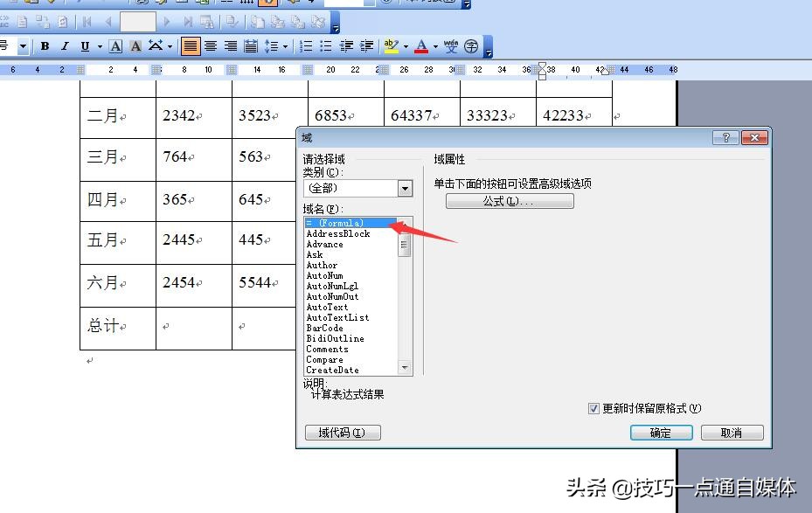Click the check errors mail merge icon
Screen dimensions: 812x513
point(232,22)
